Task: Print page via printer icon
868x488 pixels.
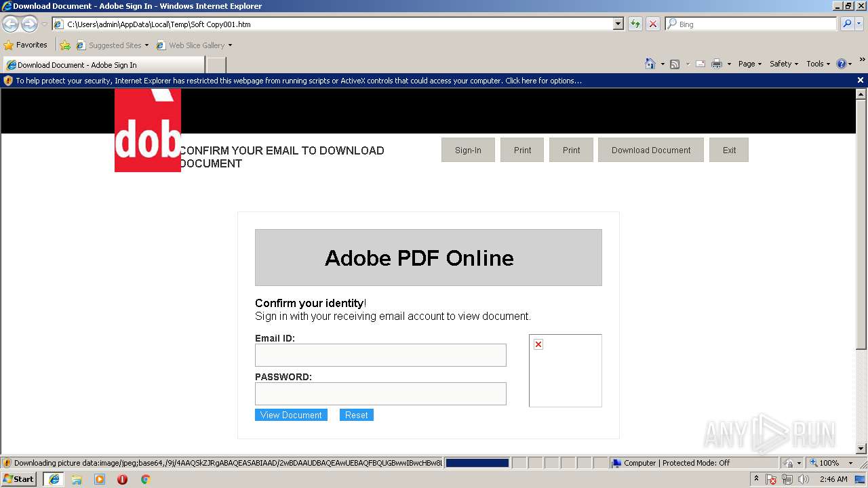Action: (x=717, y=64)
